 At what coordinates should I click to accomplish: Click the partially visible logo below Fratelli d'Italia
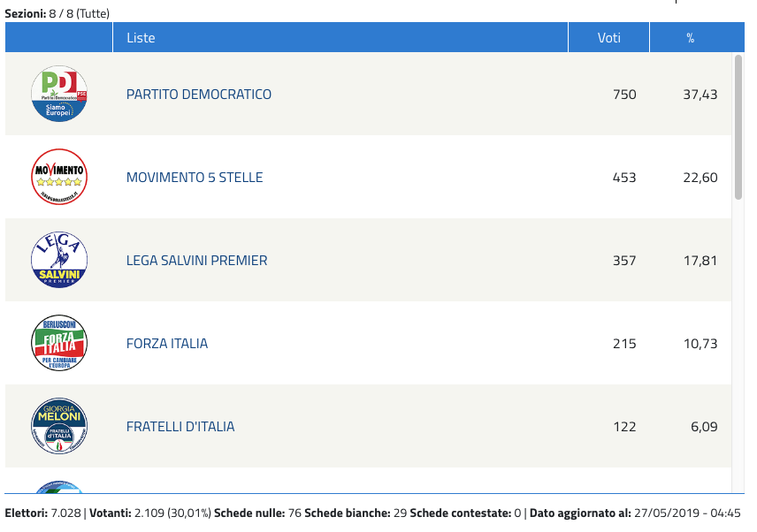[59, 487]
